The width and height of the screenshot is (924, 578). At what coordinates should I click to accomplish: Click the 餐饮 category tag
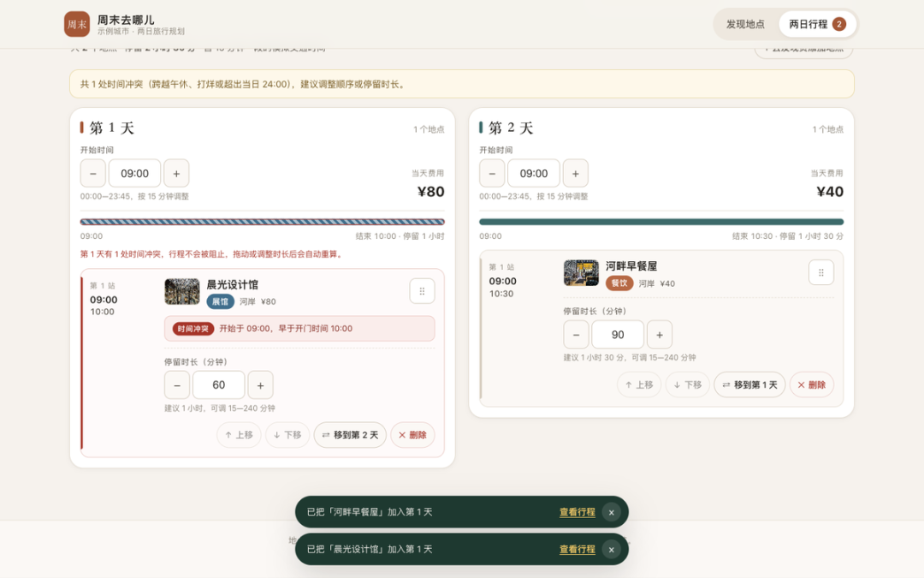click(x=619, y=283)
